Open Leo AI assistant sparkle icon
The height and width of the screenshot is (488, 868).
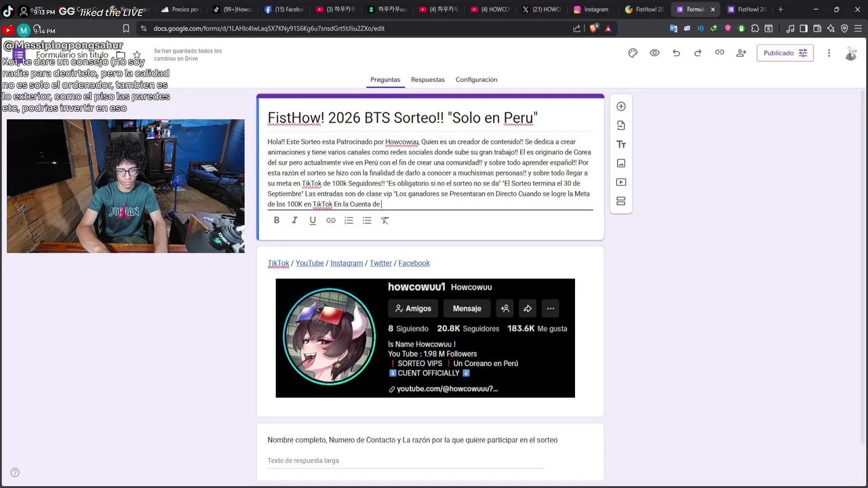tap(831, 28)
